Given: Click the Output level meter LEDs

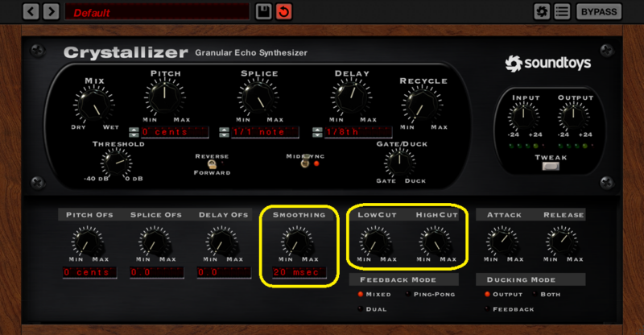Looking at the screenshot, I should coord(577,146).
